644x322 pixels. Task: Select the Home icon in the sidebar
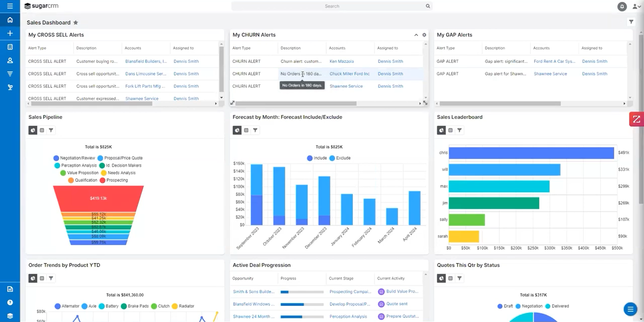tap(9, 20)
